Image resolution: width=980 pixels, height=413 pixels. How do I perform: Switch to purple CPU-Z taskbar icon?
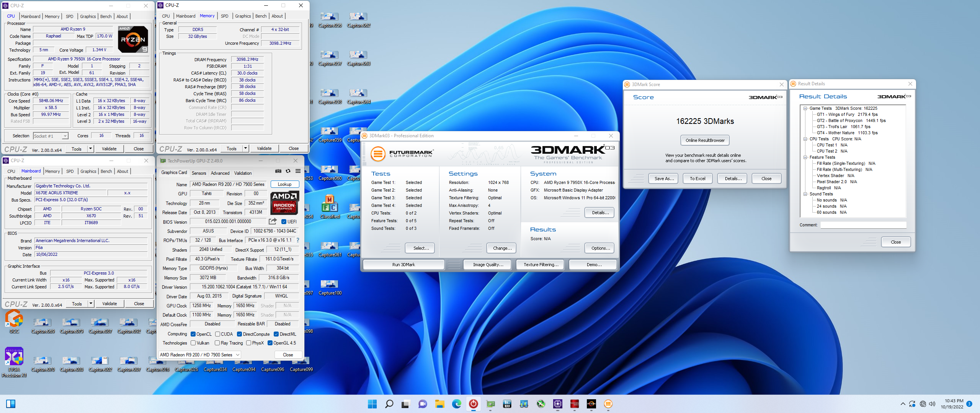click(558, 404)
